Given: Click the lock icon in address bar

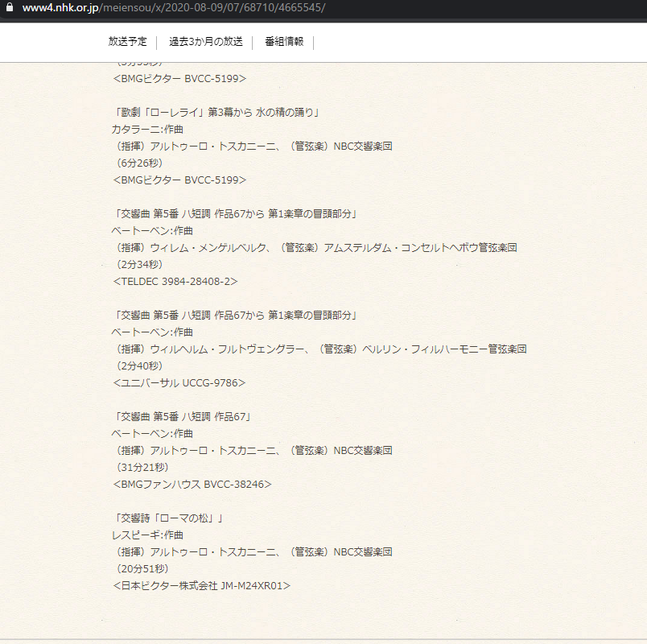Looking at the screenshot, I should pyautogui.click(x=10, y=7).
